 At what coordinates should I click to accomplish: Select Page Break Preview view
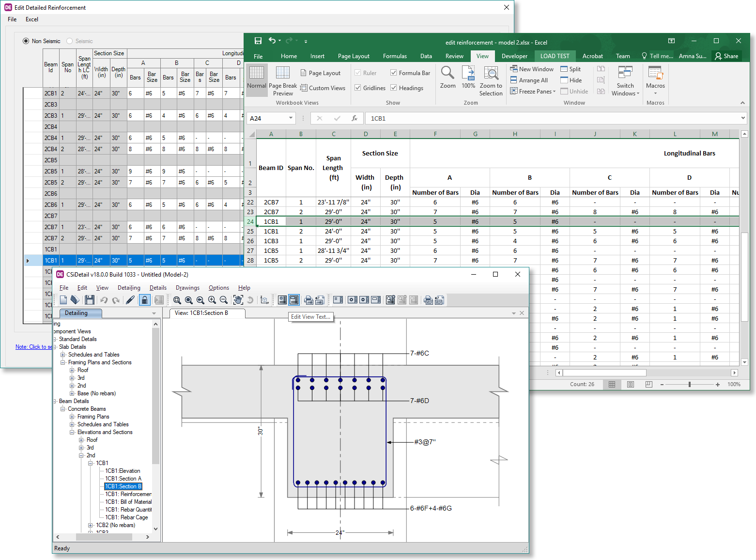pos(283,81)
